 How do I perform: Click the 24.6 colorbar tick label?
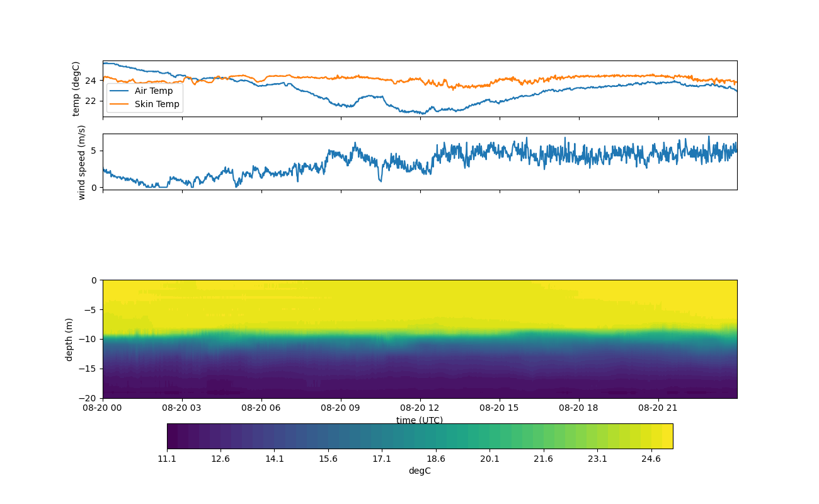click(x=651, y=459)
